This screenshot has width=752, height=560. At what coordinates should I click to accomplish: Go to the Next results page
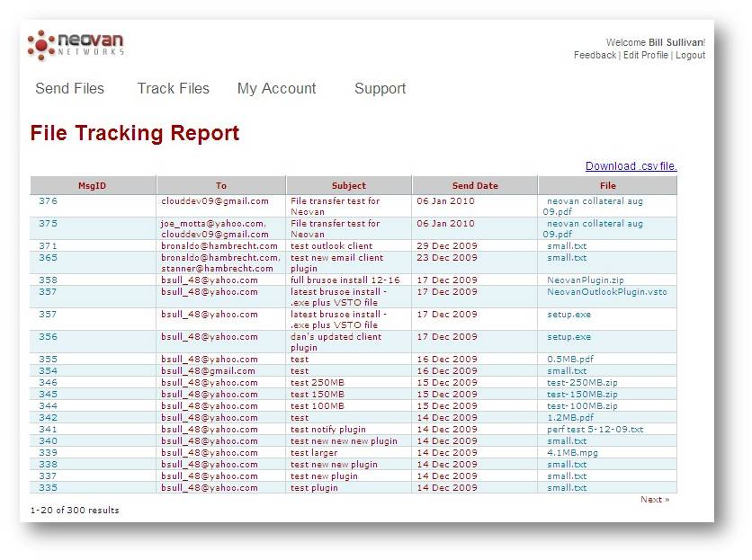pos(655,500)
